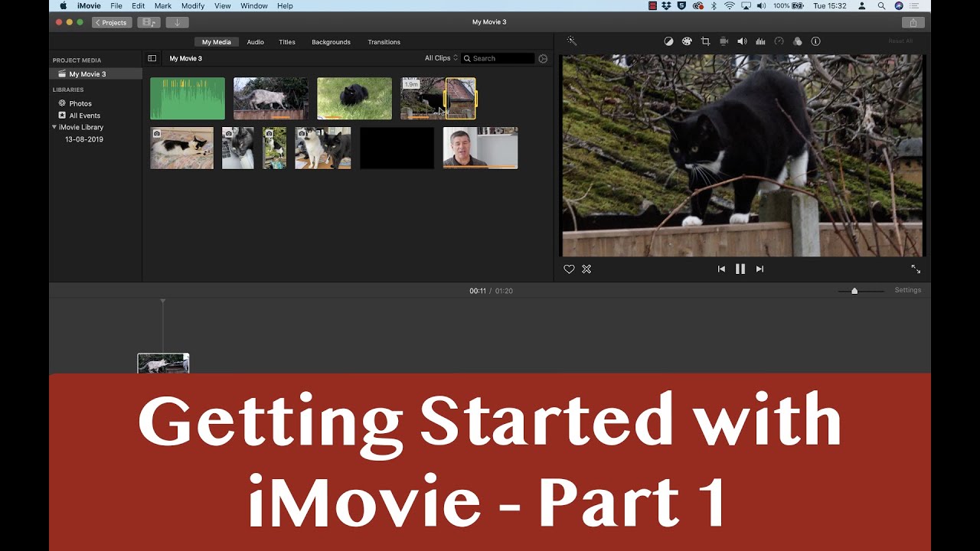
Task: Click Reset All adjustments
Action: coord(900,41)
